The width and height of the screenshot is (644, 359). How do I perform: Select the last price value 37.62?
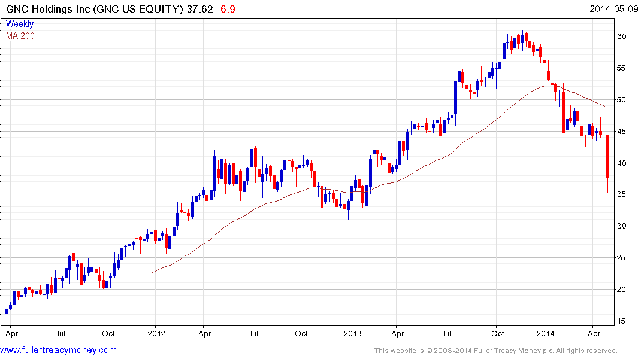(199, 9)
